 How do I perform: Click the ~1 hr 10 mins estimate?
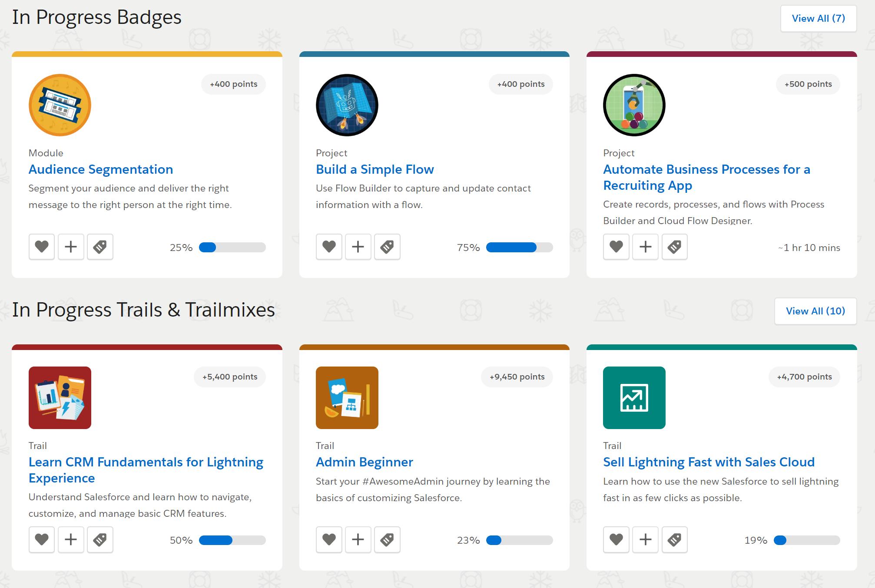click(x=809, y=248)
